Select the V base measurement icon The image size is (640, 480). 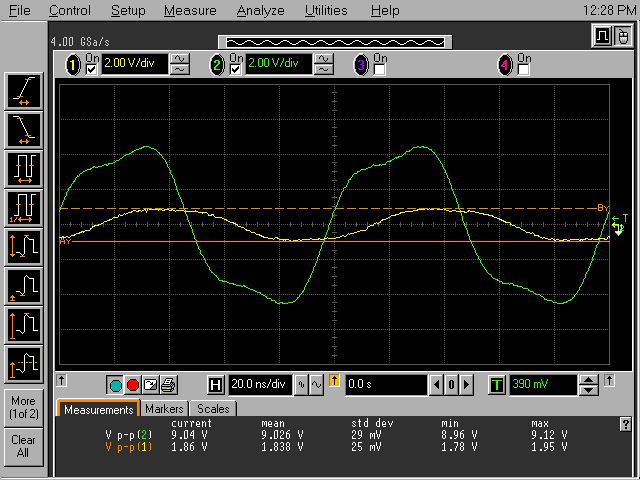pos(24,287)
